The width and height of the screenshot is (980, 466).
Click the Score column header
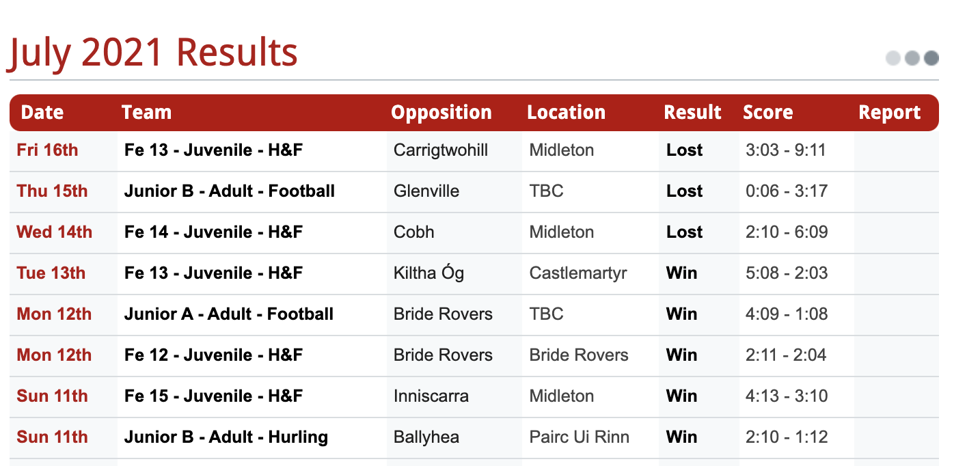[767, 113]
